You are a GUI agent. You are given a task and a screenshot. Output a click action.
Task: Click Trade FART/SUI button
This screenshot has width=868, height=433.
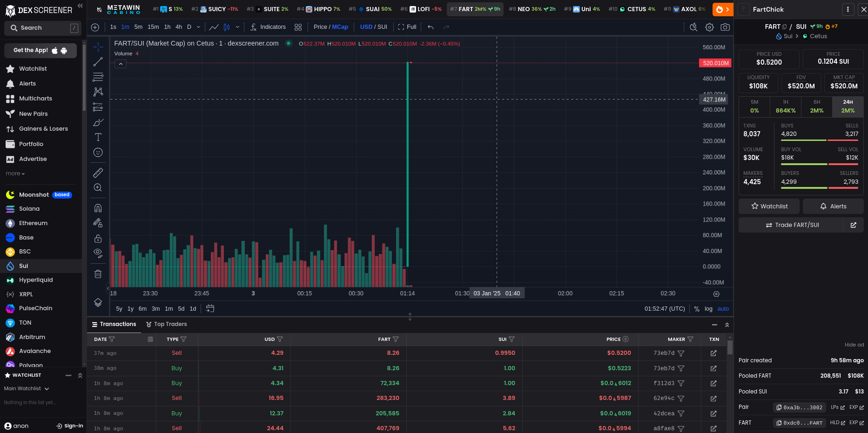coord(791,225)
